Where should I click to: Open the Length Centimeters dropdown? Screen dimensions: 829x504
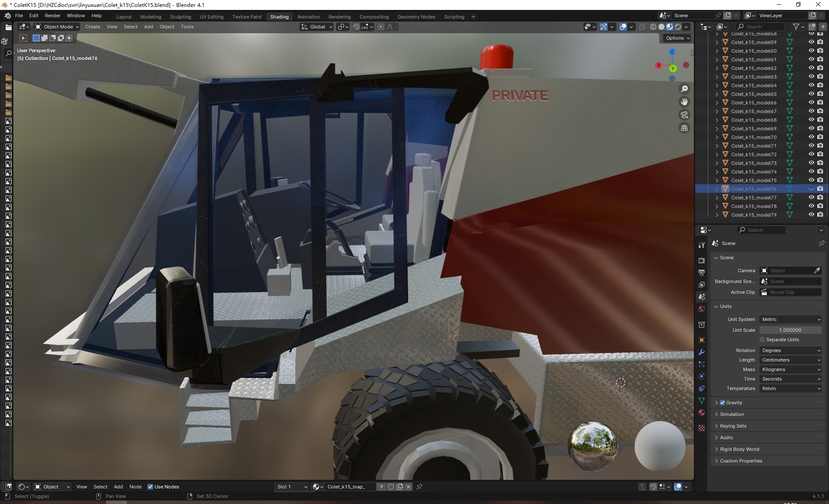(791, 360)
